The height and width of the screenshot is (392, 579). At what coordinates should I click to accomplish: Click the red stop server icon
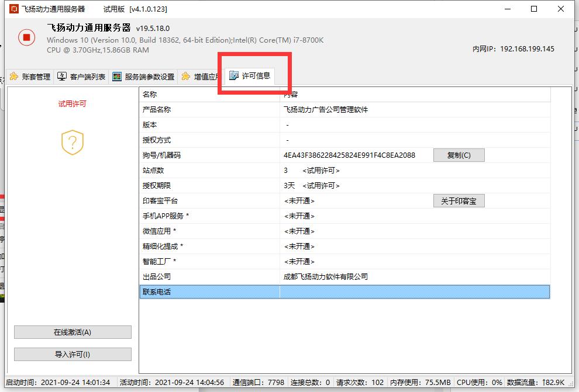[x=26, y=38]
